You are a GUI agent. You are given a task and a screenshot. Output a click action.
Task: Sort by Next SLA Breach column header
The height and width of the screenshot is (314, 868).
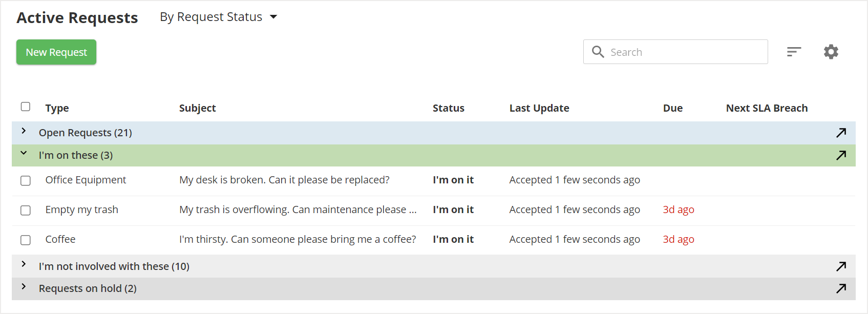(x=767, y=108)
